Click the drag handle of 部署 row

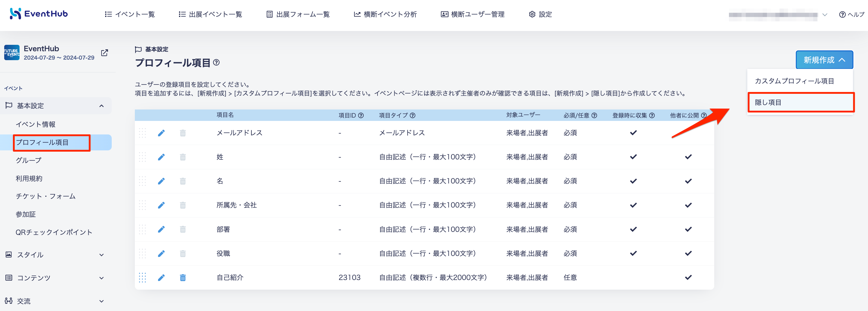pyautogui.click(x=143, y=229)
